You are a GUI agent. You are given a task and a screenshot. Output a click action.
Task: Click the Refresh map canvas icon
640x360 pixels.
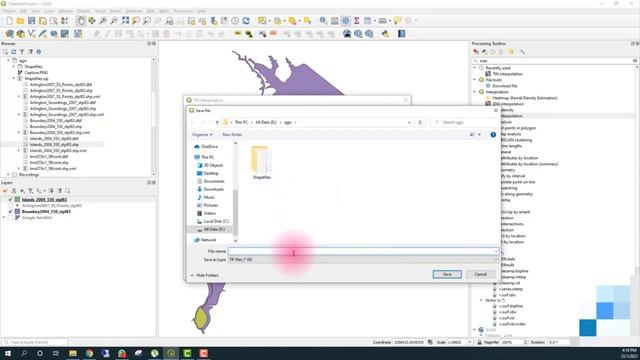click(x=246, y=21)
